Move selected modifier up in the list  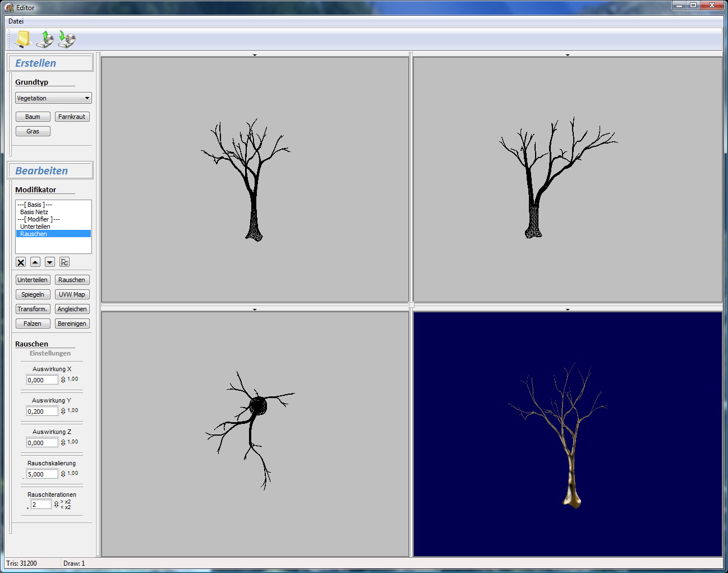click(x=35, y=262)
